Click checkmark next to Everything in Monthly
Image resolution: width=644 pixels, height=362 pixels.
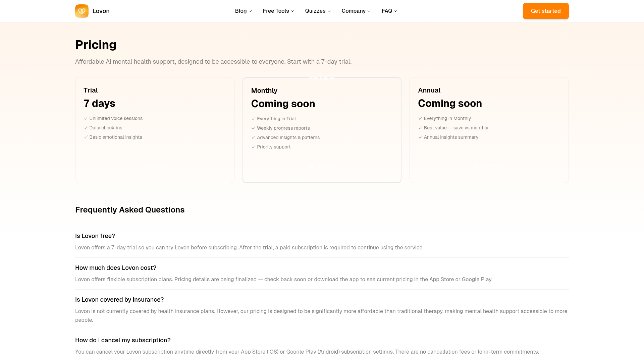tap(420, 118)
